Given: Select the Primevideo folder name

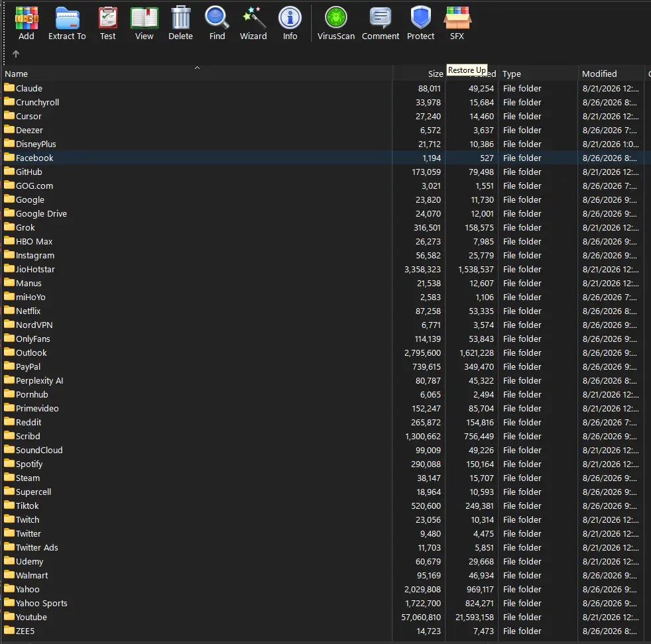Looking at the screenshot, I should pos(37,408).
